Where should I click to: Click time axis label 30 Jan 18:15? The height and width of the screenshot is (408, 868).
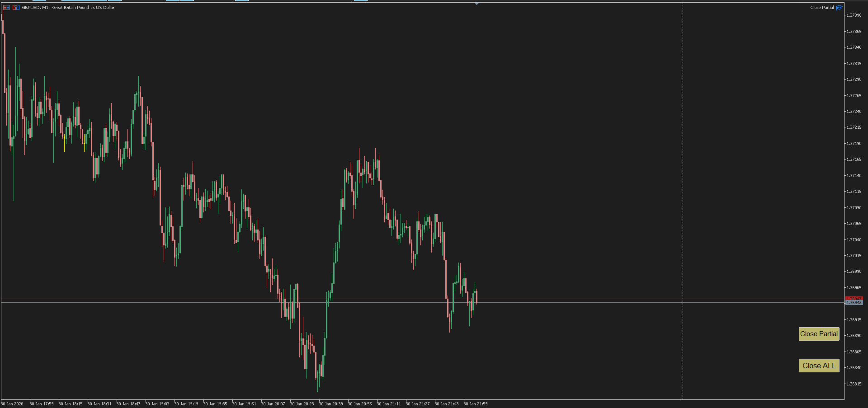71,404
